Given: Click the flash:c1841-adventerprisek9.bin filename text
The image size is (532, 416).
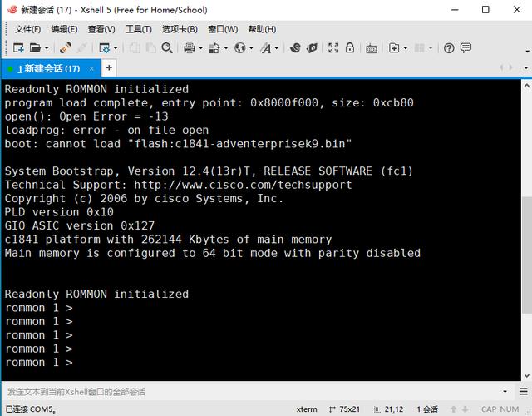Looking at the screenshot, I should point(240,144).
